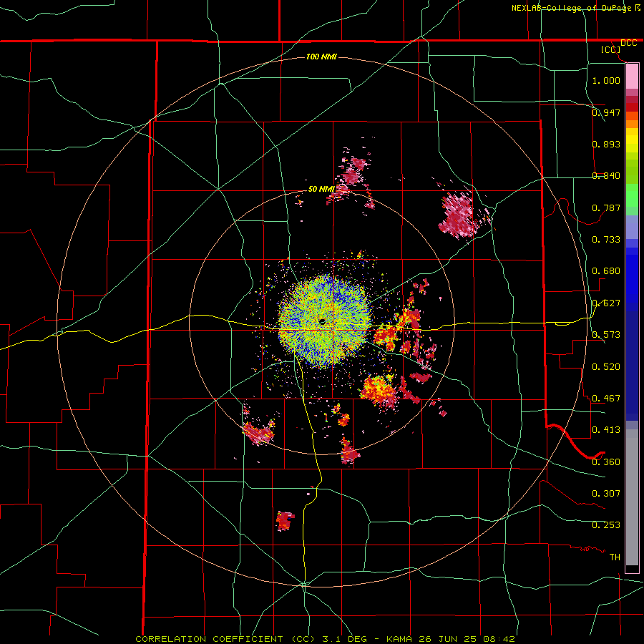Click the large pink echo cluster northeast of radar
This screenshot has height=644, width=644.
point(459,215)
